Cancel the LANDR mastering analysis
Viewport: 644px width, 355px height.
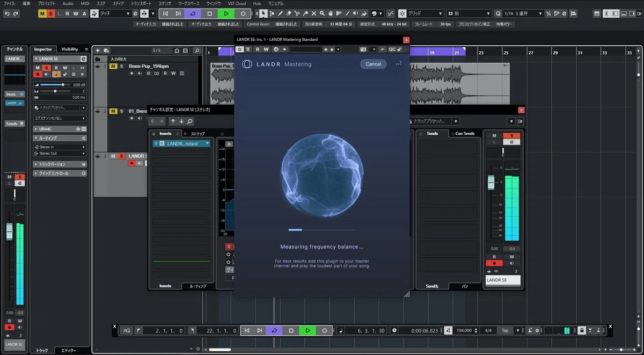tap(373, 64)
